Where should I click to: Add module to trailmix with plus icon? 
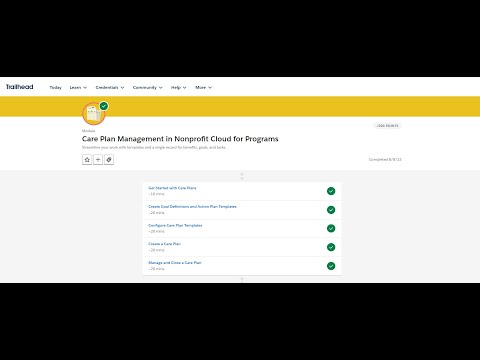(98, 160)
